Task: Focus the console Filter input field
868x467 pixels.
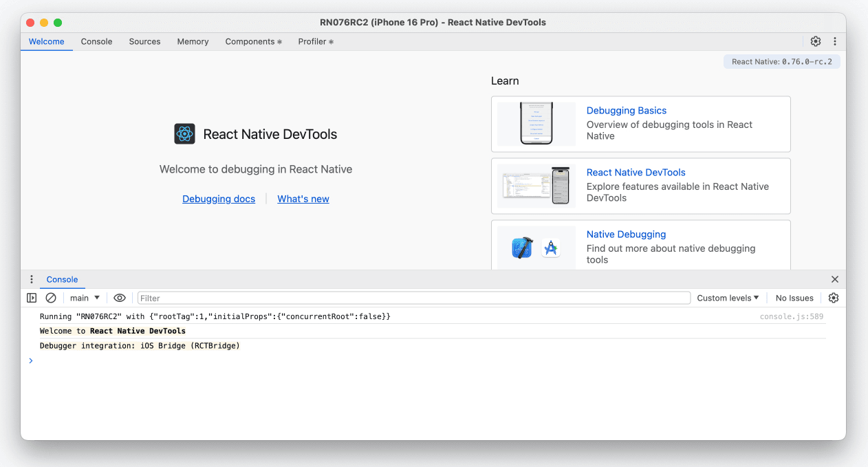Action: coord(414,298)
